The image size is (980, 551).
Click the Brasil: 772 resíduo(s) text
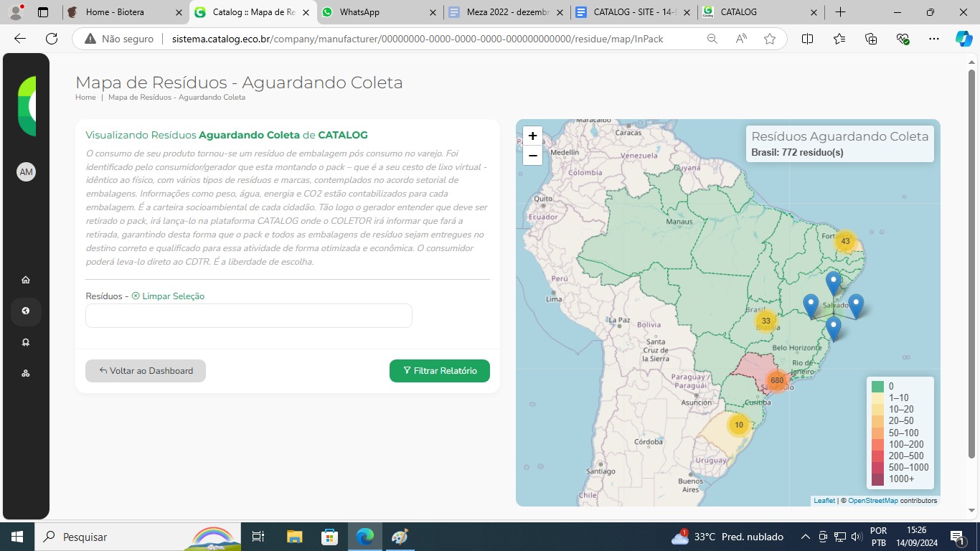click(x=797, y=152)
